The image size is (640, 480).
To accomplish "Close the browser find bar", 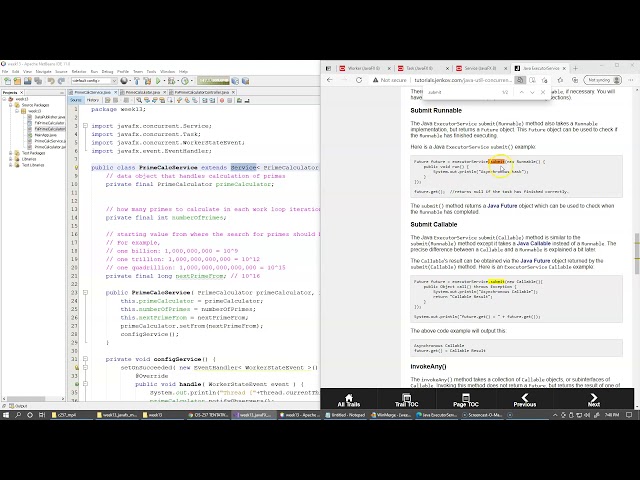I will (543, 92).
